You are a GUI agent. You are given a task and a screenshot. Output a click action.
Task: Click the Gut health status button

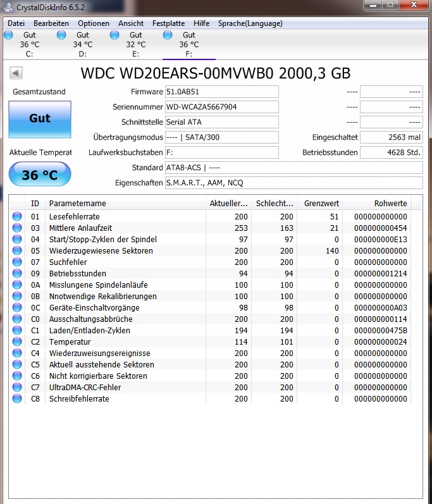click(40, 120)
